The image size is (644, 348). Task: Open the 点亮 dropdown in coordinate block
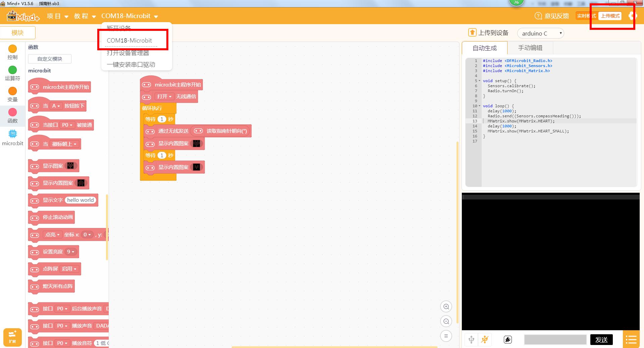53,235
